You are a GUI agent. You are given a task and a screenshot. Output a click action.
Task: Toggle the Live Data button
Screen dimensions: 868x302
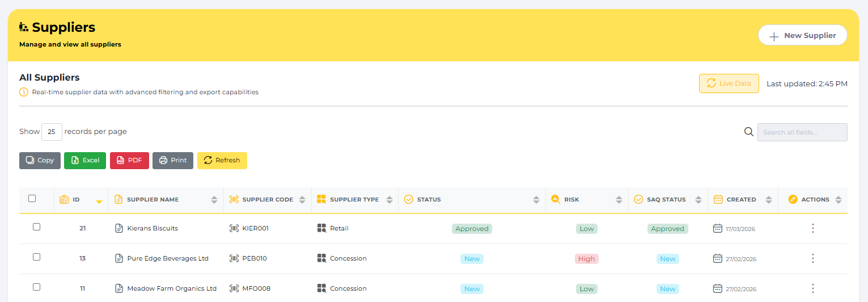(x=729, y=83)
